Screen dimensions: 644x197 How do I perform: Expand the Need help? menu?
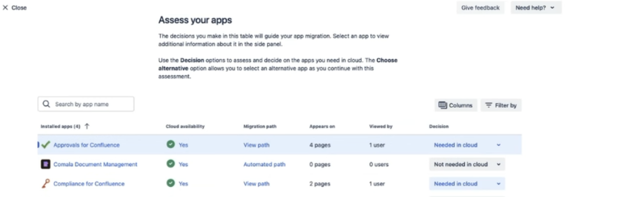(x=536, y=8)
